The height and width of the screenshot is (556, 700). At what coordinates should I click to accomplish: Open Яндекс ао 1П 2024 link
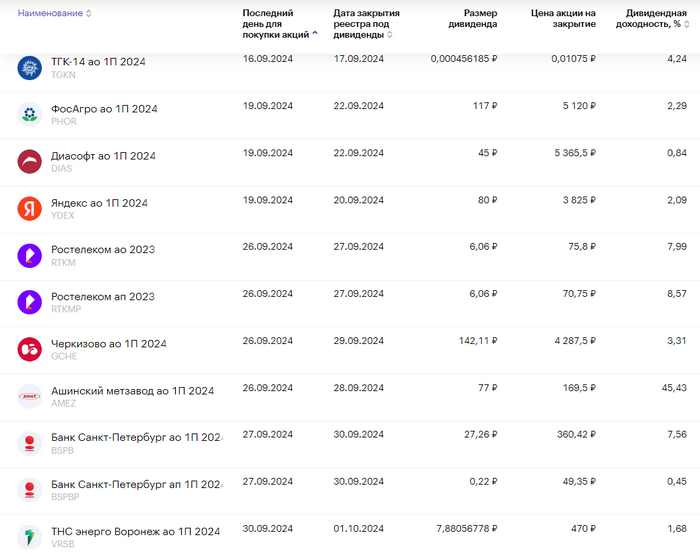[x=99, y=203]
